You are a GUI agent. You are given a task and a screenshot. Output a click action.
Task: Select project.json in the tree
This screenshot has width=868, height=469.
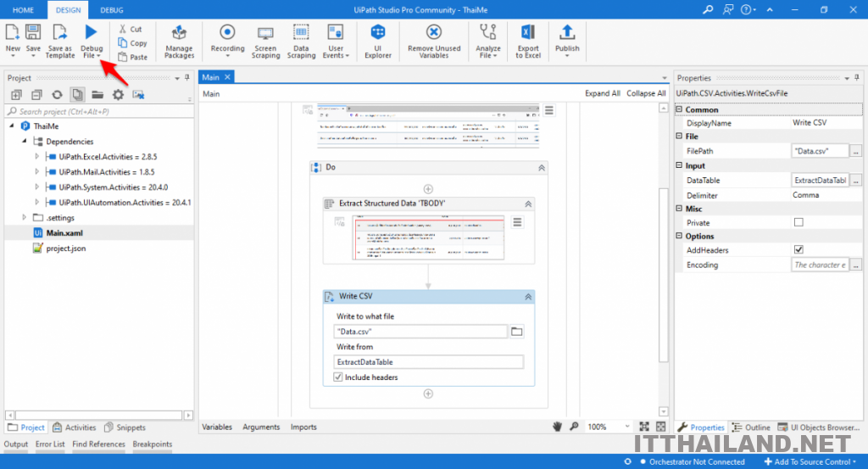coord(66,248)
